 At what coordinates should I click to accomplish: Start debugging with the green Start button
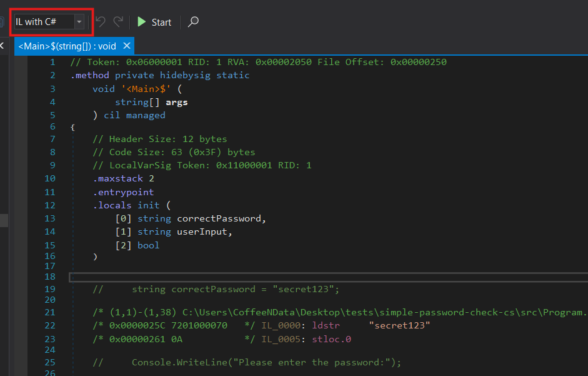click(x=154, y=22)
